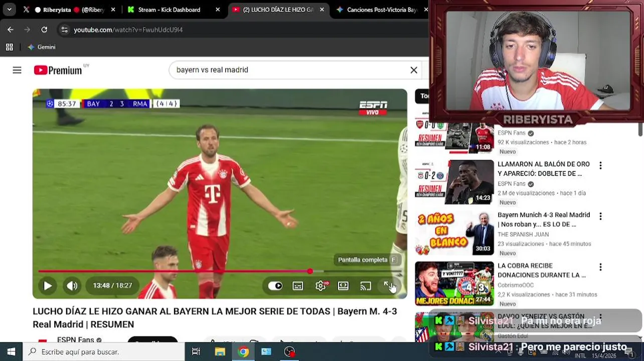Open the ESPN Fans channel below the video
Screen dimensions: 644x361
[75, 340]
